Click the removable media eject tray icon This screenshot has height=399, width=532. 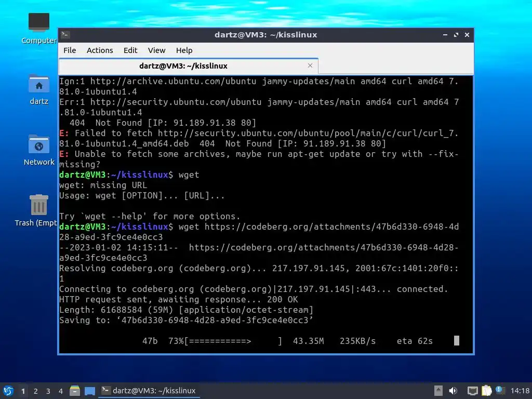438,391
